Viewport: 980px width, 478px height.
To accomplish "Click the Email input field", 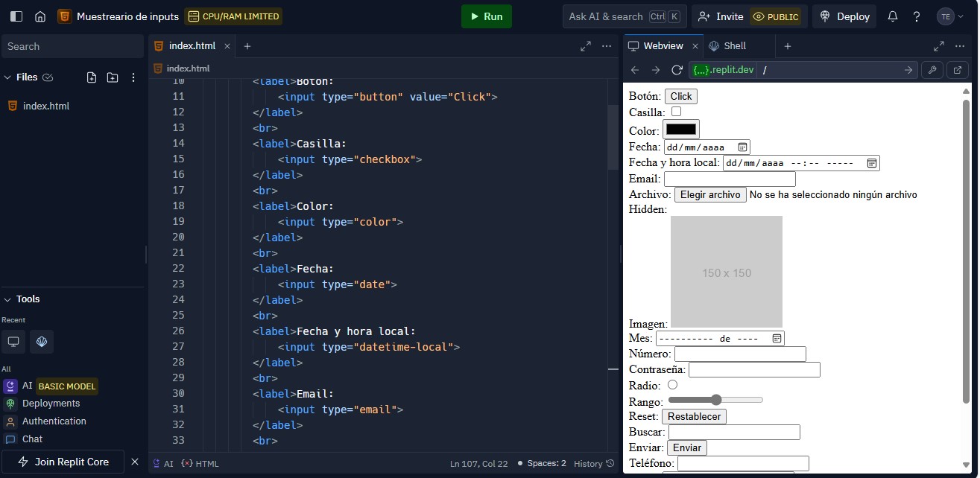I will tap(730, 179).
